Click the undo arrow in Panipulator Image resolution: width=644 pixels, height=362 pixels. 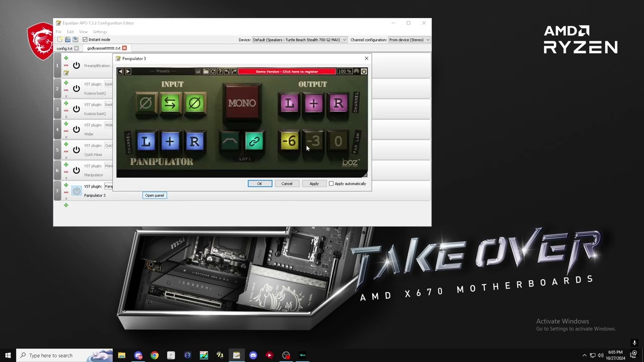pos(227,71)
